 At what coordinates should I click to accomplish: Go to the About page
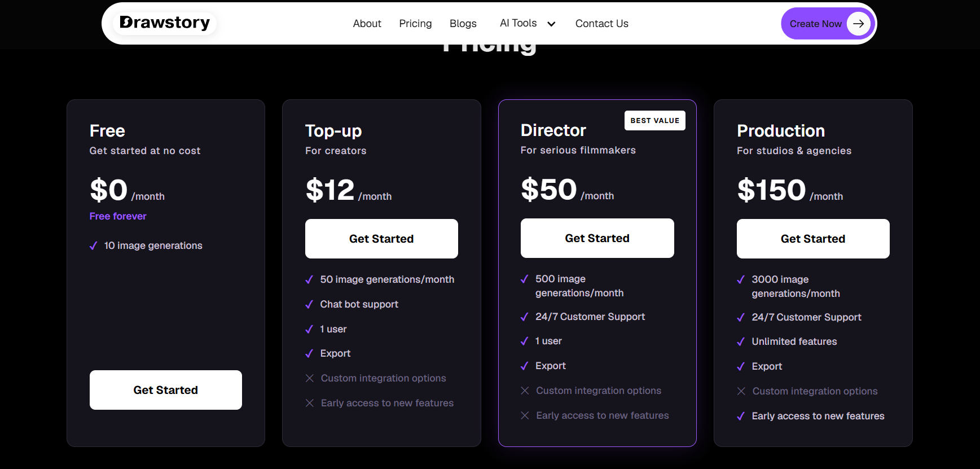click(367, 24)
